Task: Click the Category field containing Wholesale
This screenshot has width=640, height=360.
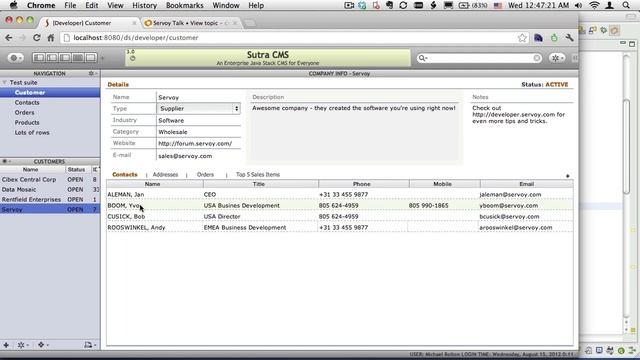Action: [198, 132]
